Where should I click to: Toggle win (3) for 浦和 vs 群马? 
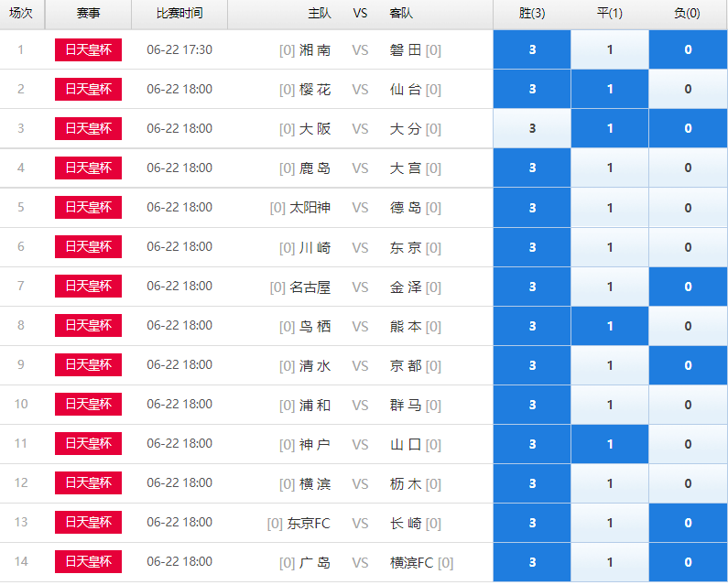pos(532,405)
